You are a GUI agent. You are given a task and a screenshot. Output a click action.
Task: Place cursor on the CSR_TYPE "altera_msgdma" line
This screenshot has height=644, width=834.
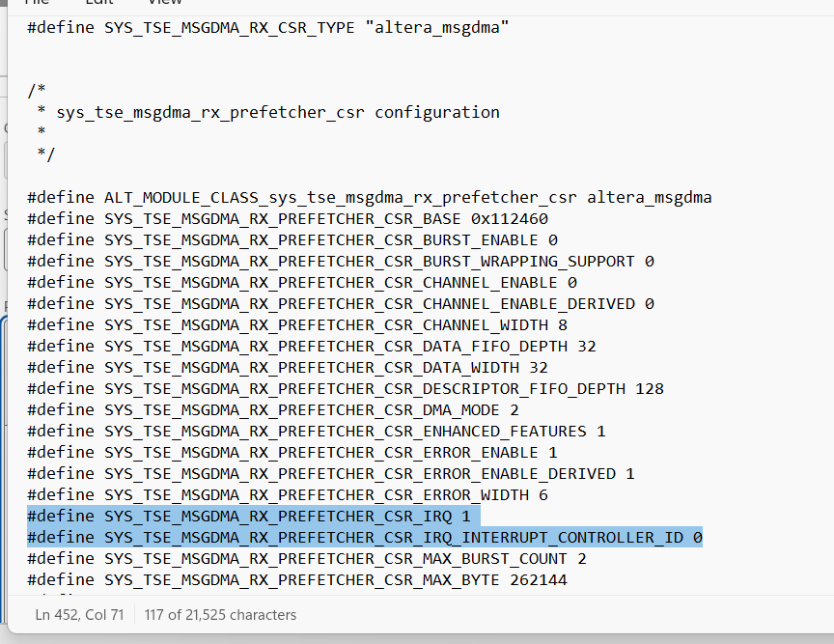[267, 28]
